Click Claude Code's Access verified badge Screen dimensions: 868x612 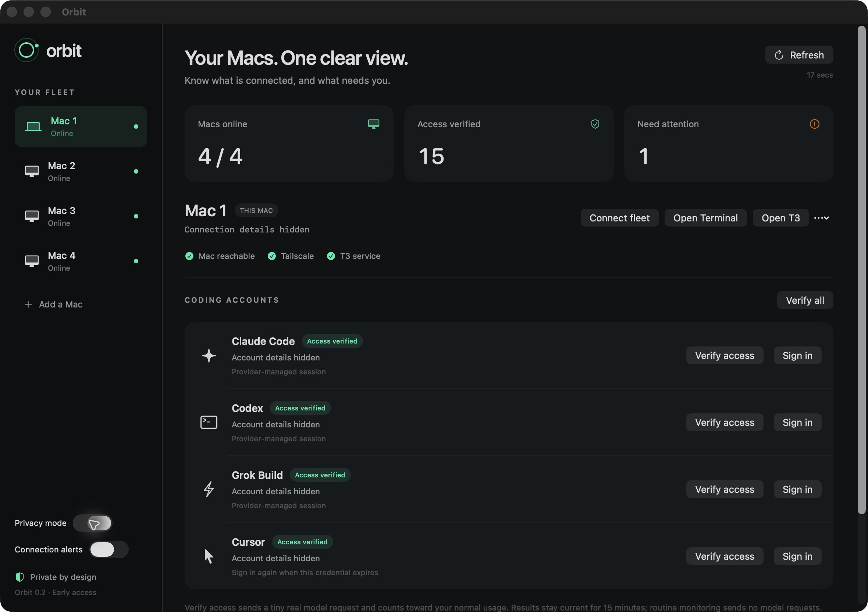tap(332, 341)
